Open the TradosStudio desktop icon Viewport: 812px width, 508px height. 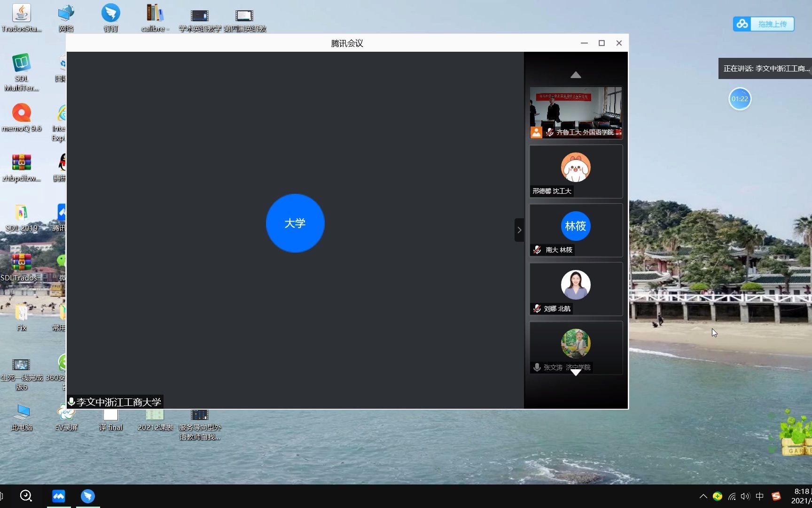(21, 18)
